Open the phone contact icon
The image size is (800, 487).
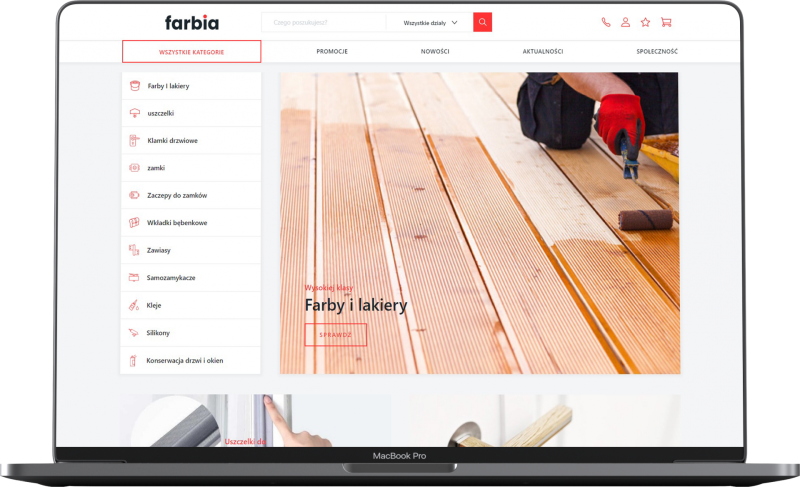tap(606, 22)
